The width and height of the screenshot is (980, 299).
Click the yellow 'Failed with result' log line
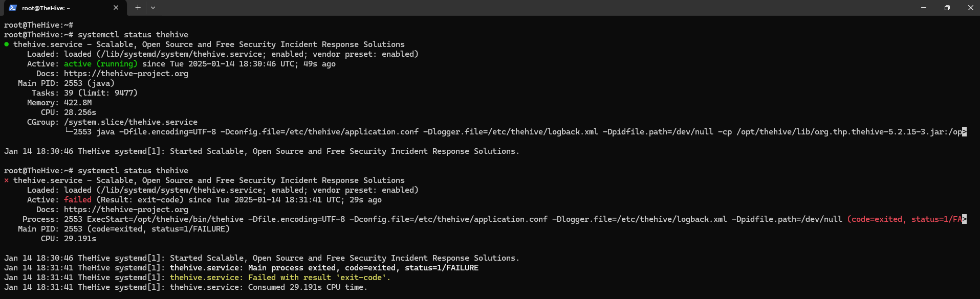click(x=280, y=278)
